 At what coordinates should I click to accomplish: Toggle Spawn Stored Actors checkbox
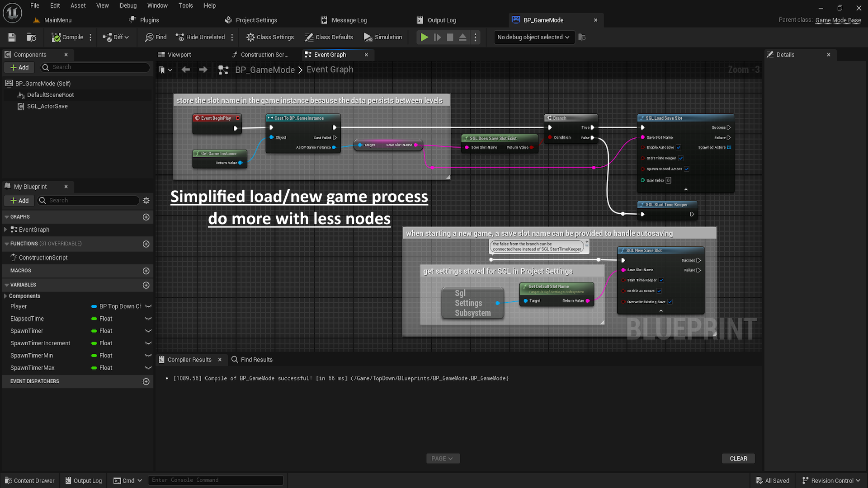point(687,169)
